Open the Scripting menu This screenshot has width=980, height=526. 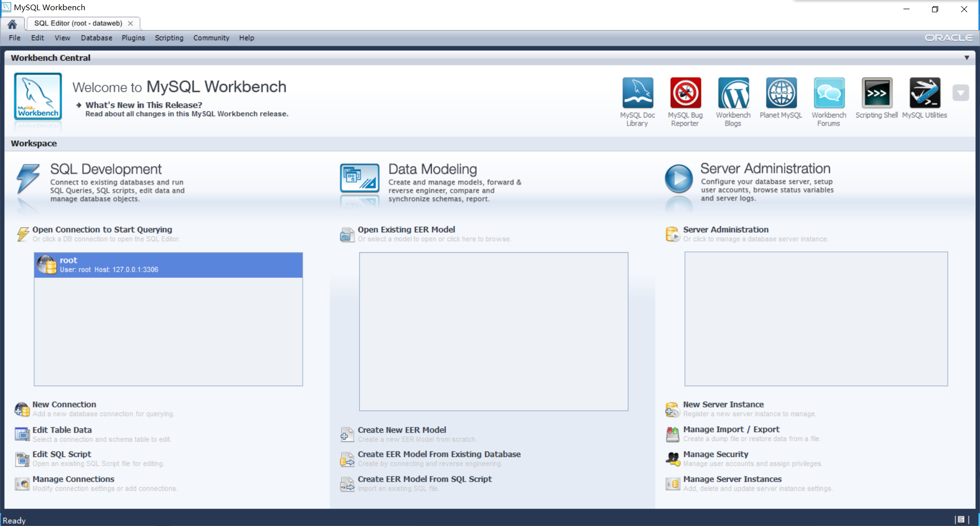169,38
